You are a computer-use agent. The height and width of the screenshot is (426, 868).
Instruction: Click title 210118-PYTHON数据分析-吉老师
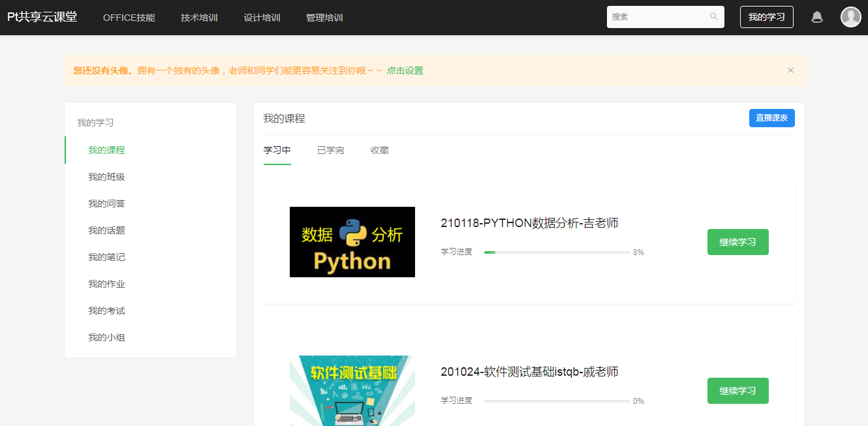point(529,223)
